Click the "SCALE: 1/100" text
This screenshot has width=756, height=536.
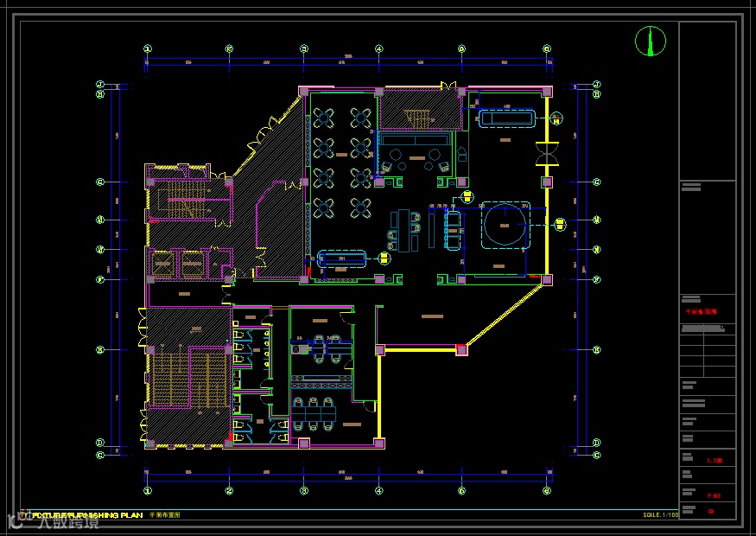click(x=661, y=515)
